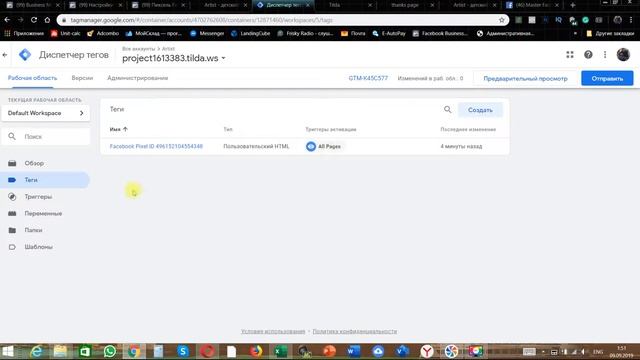Open a new Chrome tab with plus button
Image resolution: width=640 pixels, height=360 pixels.
(573, 5)
